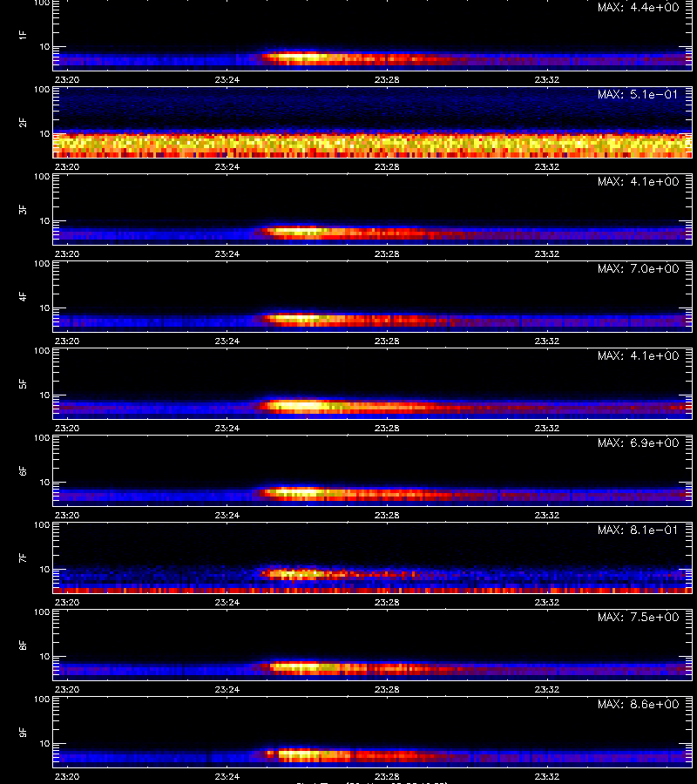Click the bright burst in the 5F spectrogram
Screen dimensions: 697x784
tap(299, 405)
